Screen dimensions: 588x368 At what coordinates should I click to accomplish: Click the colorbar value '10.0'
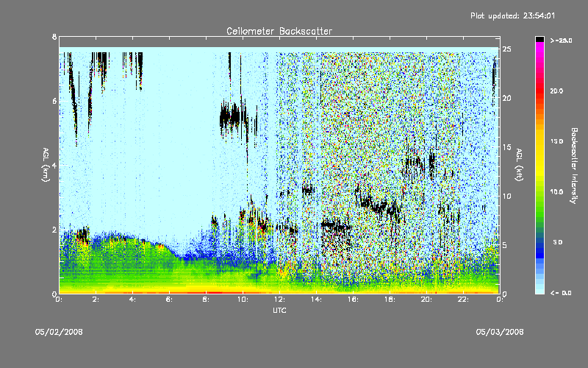point(556,192)
